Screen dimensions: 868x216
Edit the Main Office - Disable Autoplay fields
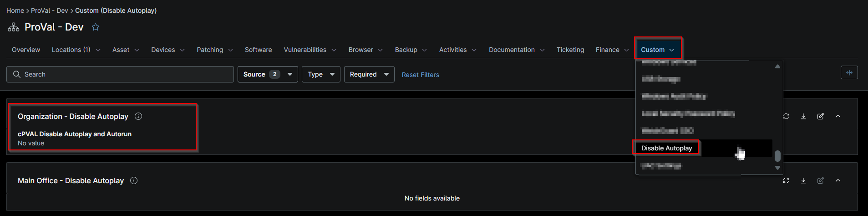(x=821, y=180)
